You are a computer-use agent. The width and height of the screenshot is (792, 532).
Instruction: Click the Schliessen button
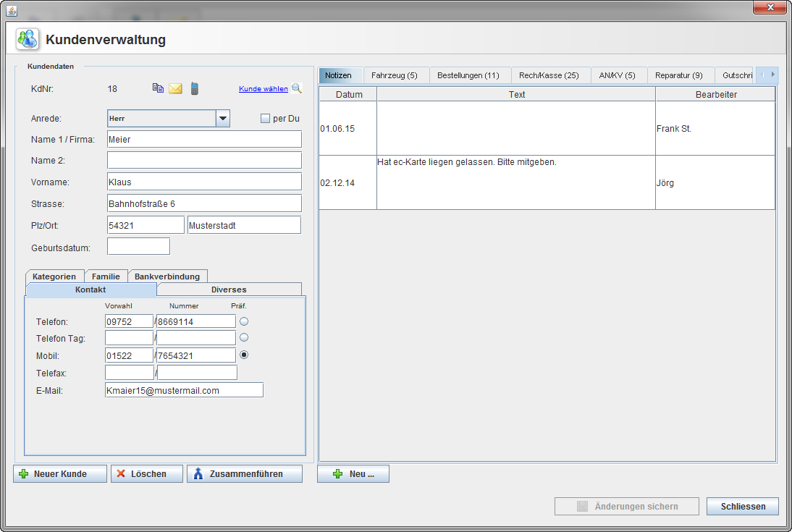pyautogui.click(x=743, y=507)
